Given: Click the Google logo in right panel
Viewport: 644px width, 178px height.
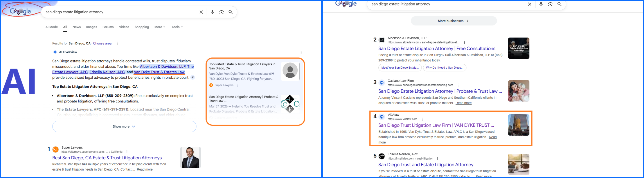Looking at the screenshot, I should (346, 4).
